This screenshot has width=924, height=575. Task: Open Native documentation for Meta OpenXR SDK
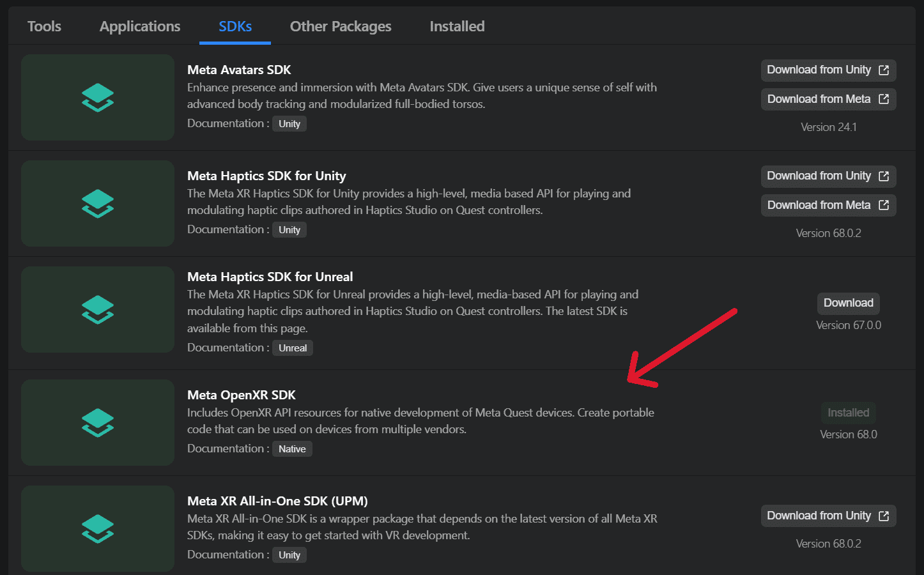click(292, 449)
